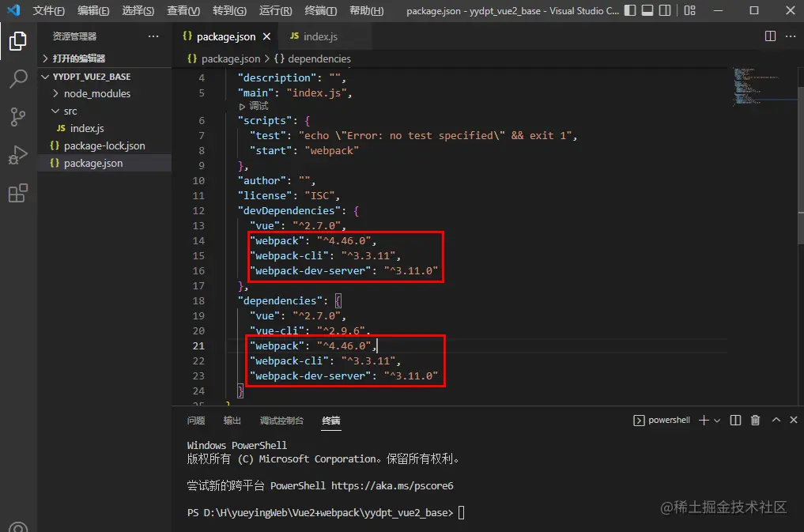This screenshot has width=804, height=532.
Task: Open editor more actions ellipsis
Action: 791,36
